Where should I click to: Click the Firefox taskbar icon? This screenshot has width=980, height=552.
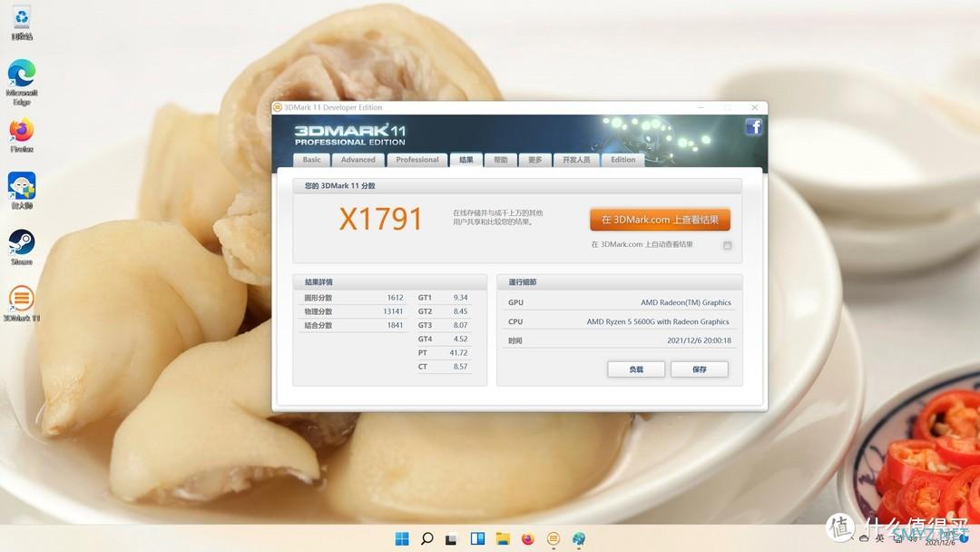pyautogui.click(x=528, y=538)
